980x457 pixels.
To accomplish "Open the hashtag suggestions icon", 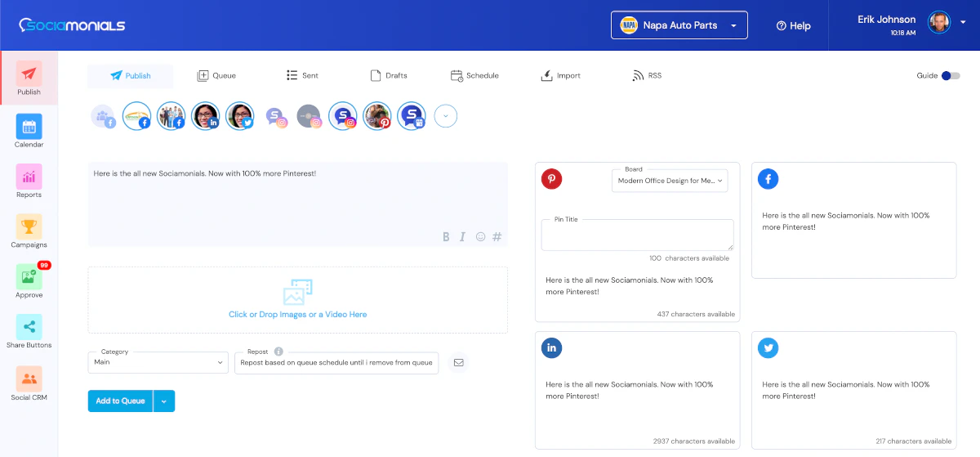I will [x=497, y=236].
